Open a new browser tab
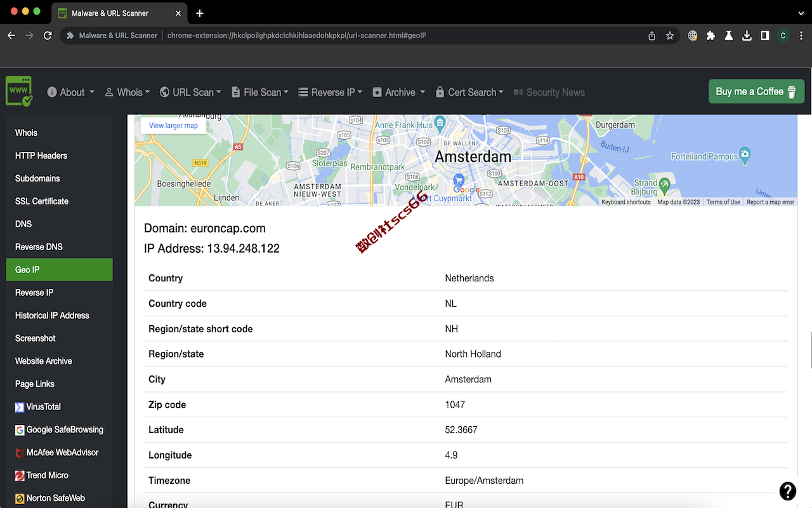812x508 pixels. [x=200, y=13]
